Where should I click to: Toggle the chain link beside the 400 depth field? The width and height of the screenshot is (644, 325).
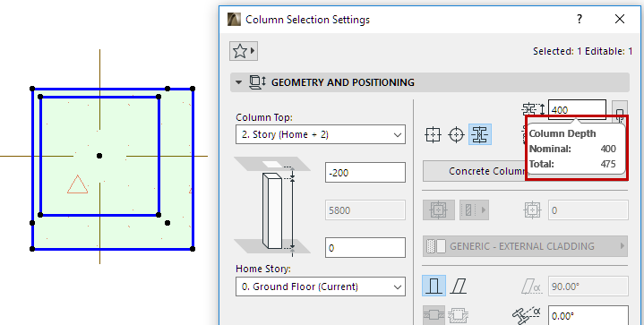click(x=620, y=111)
